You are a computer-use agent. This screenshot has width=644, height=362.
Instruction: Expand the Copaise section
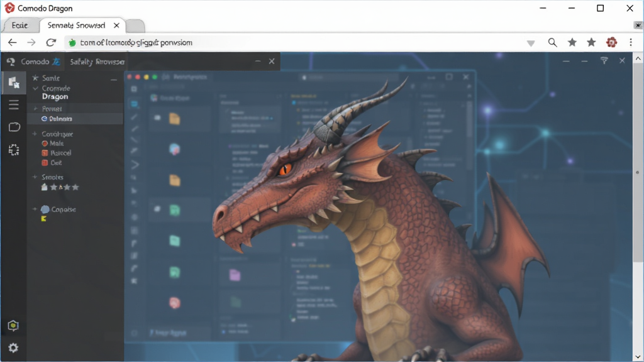click(x=35, y=209)
